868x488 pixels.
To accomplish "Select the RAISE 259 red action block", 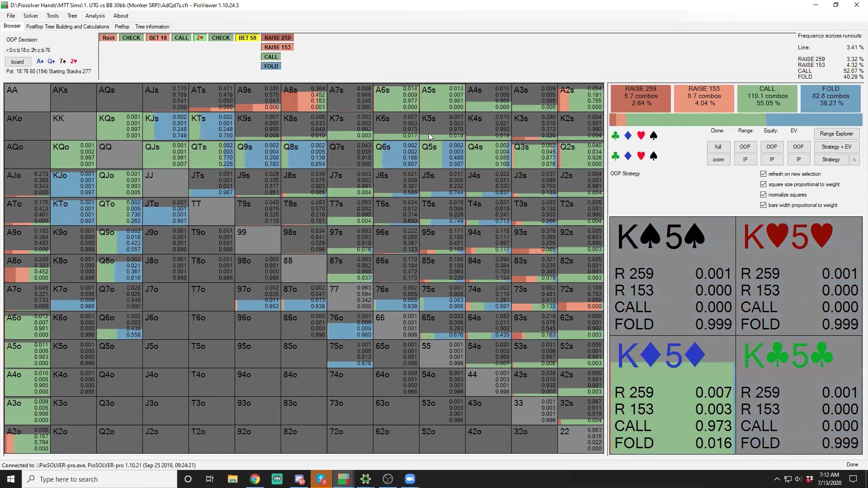I will [641, 96].
